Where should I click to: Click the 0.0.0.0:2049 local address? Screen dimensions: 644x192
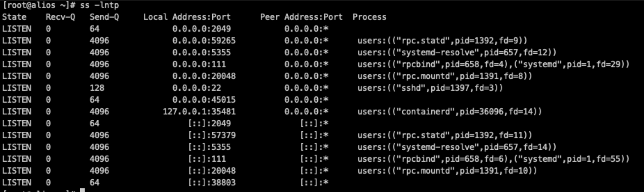point(201,29)
